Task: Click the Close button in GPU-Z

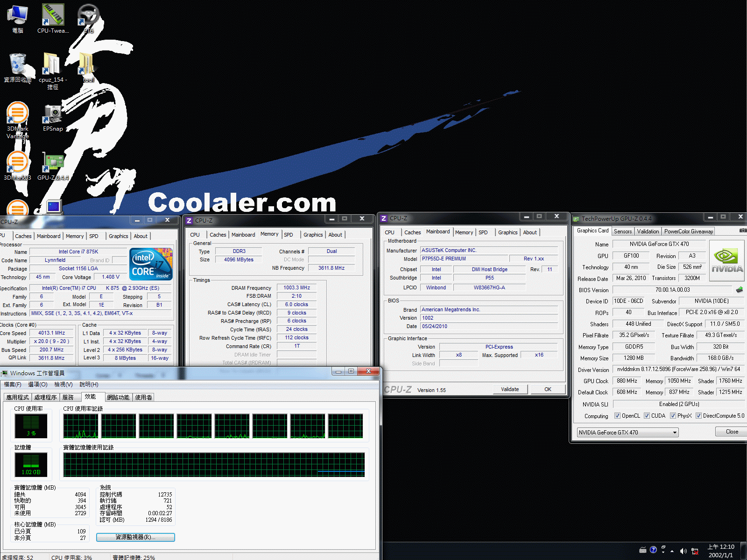Action: [732, 432]
